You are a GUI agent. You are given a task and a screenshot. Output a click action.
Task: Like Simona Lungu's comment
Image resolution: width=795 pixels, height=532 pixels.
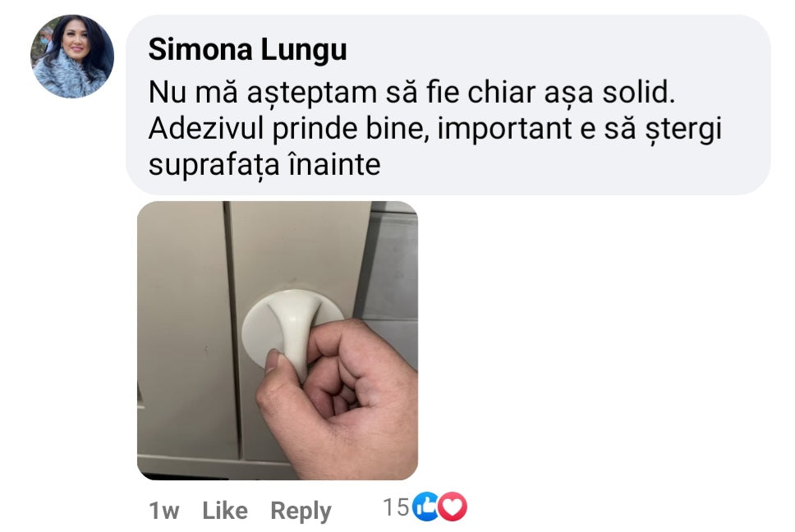pyautogui.click(x=225, y=510)
